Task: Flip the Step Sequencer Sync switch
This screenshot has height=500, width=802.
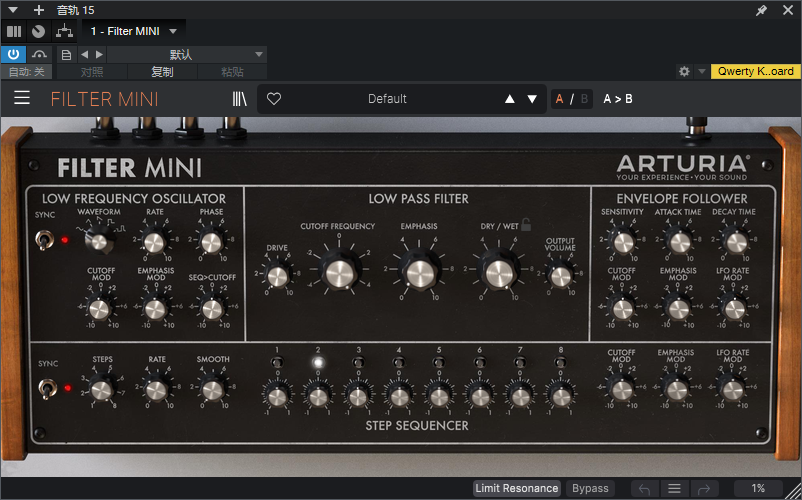Action: pos(47,389)
